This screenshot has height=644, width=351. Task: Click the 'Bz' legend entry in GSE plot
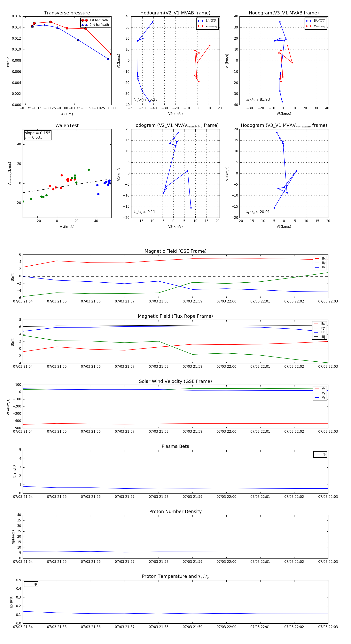[320, 268]
